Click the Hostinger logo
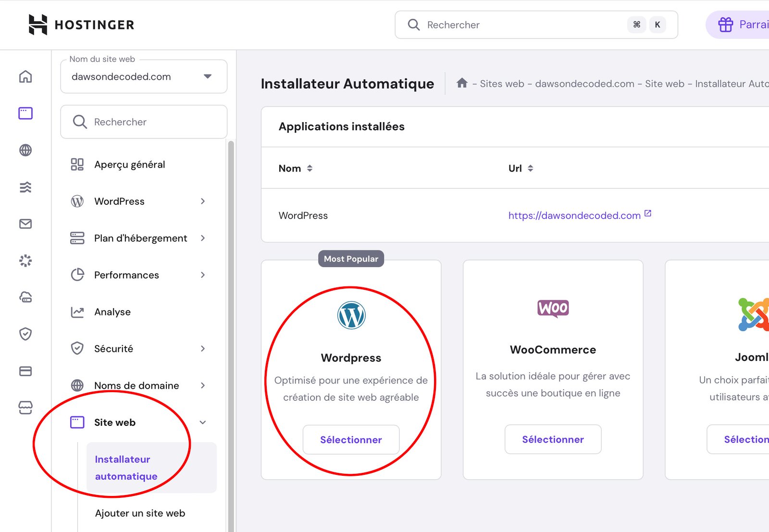The width and height of the screenshot is (769, 532). pos(81,25)
